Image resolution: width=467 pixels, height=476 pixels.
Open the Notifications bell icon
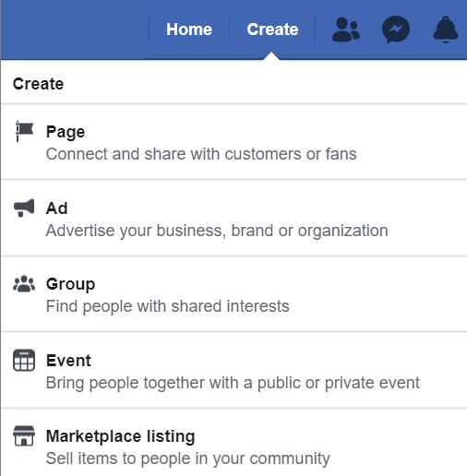pos(446,30)
